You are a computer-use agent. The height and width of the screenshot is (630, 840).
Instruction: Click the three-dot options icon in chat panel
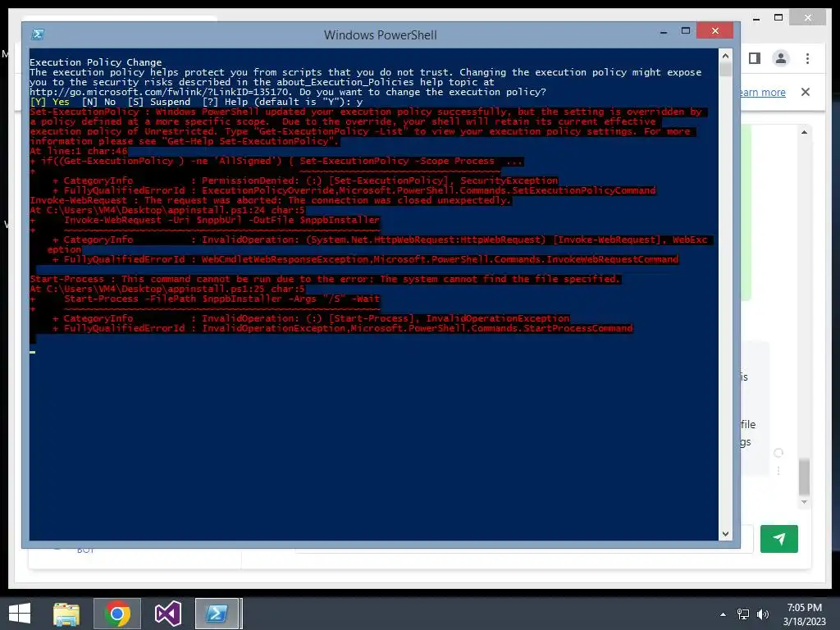click(x=778, y=470)
